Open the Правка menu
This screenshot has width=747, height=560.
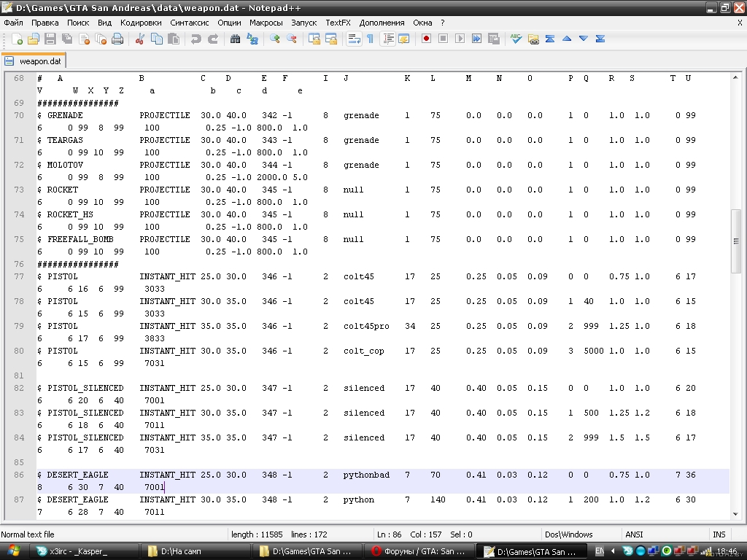(44, 23)
